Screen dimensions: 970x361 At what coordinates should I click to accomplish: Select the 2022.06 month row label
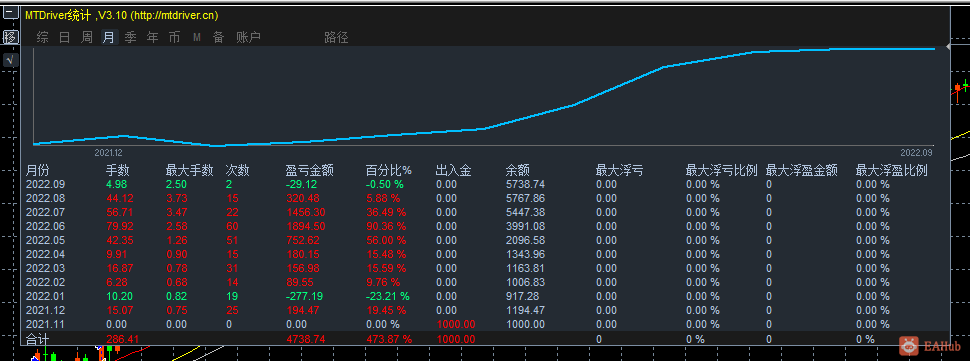tap(45, 226)
